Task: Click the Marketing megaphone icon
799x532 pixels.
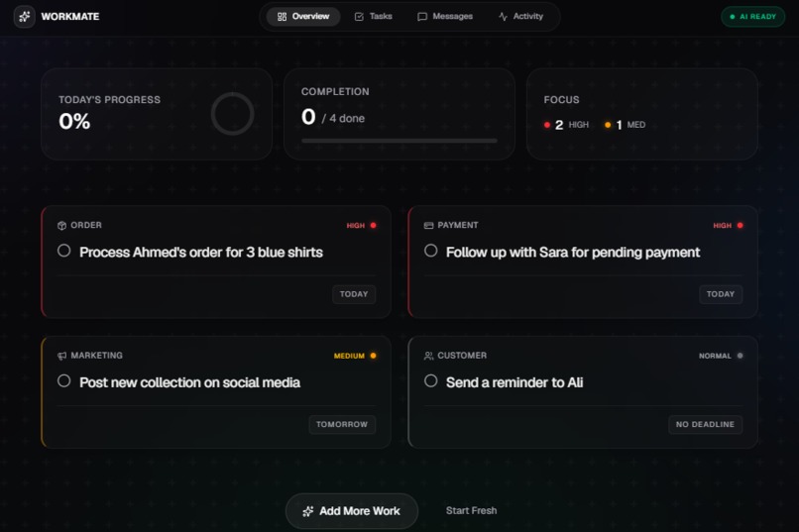Action: pyautogui.click(x=61, y=356)
